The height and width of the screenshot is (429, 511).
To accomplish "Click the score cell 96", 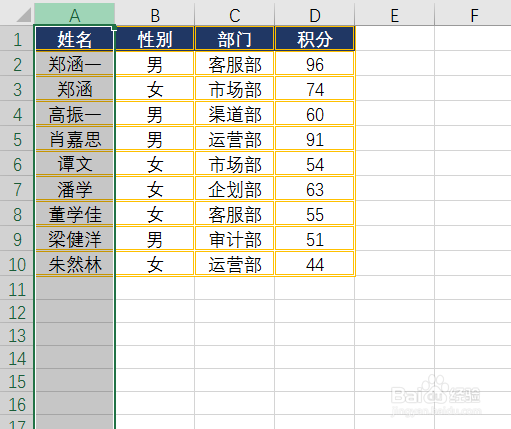I will coord(315,64).
